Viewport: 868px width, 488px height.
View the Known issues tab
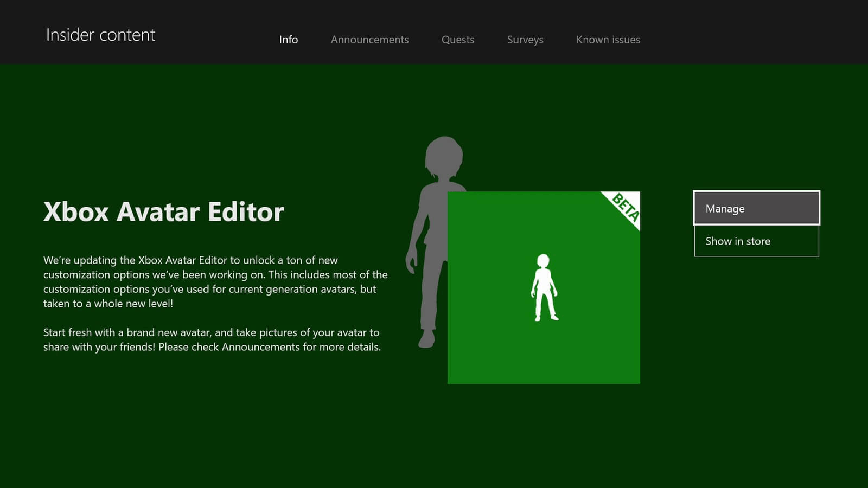[x=608, y=40]
